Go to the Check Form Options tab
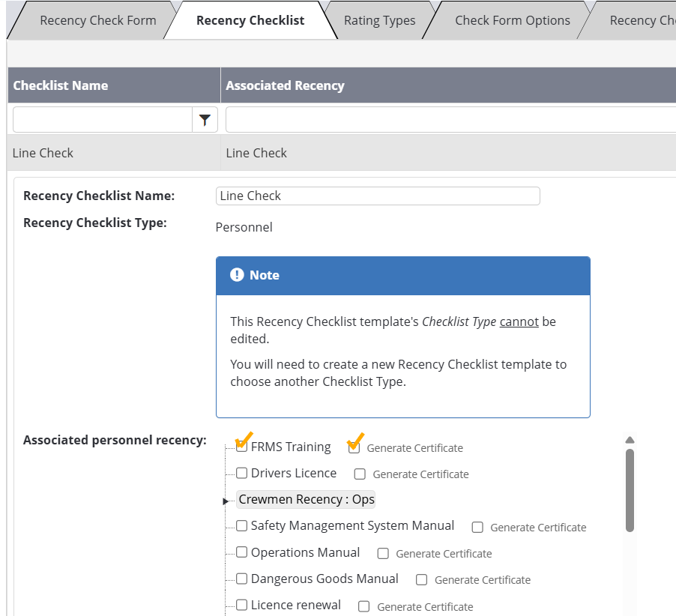676x616 pixels. [x=512, y=20]
